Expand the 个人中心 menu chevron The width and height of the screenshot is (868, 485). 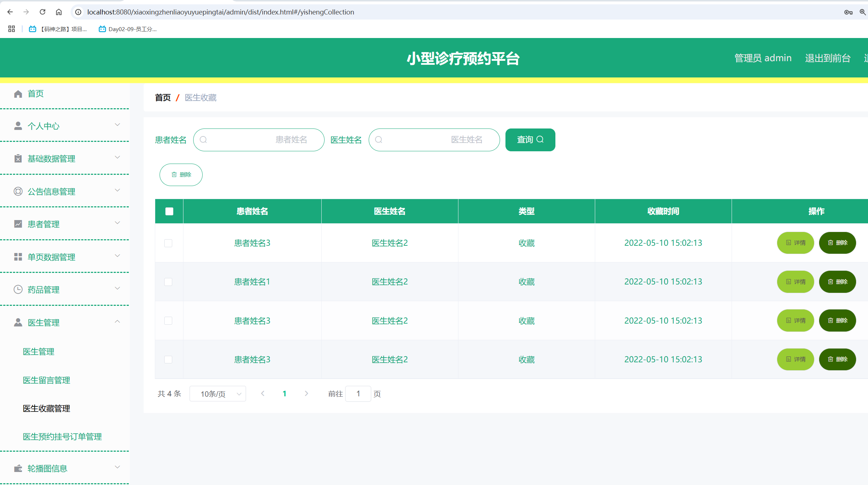tap(118, 125)
